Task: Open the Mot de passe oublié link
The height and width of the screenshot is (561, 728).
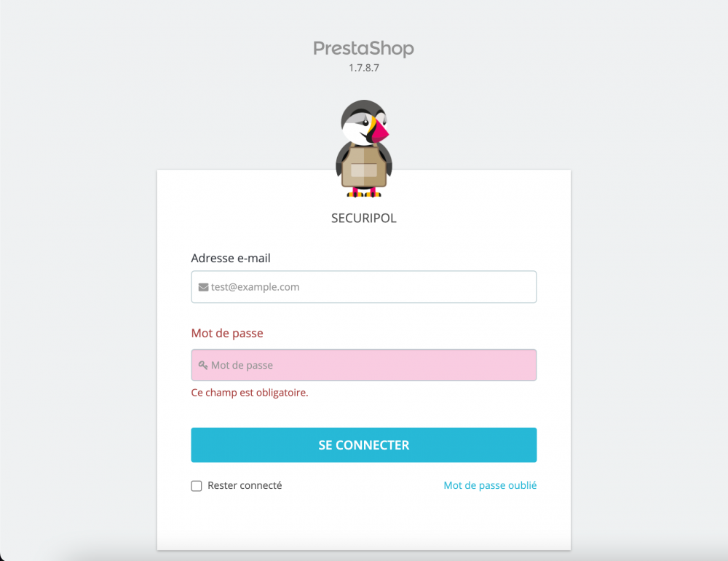Action: [490, 485]
